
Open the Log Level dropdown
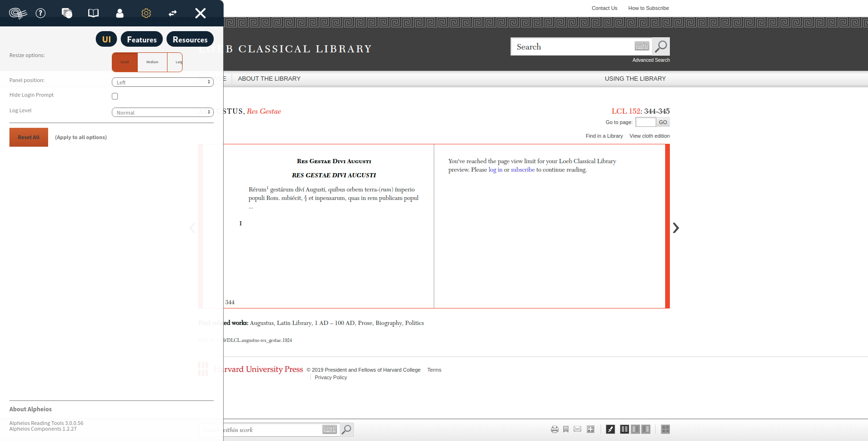(x=162, y=112)
